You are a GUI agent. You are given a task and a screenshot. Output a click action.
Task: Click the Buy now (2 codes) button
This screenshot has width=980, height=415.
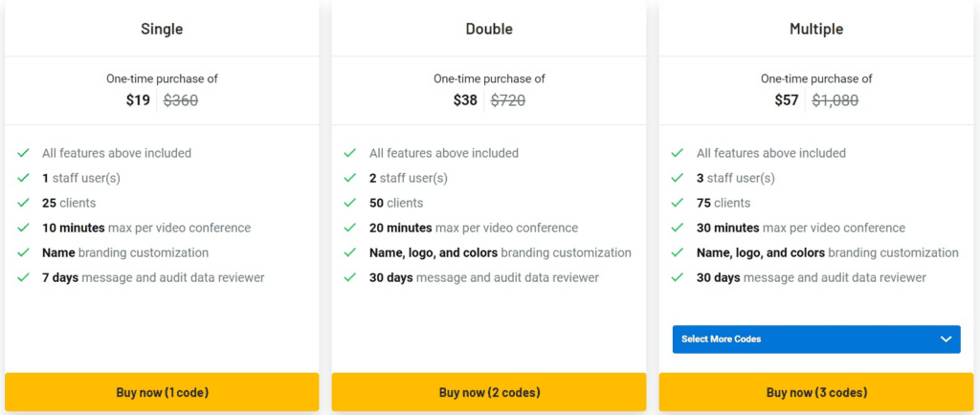click(489, 393)
